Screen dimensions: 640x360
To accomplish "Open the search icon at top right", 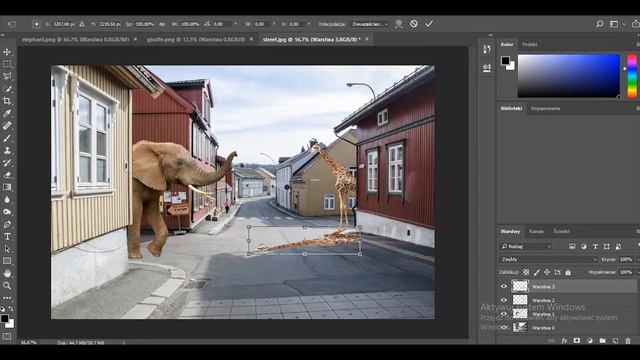I will 599,24.
